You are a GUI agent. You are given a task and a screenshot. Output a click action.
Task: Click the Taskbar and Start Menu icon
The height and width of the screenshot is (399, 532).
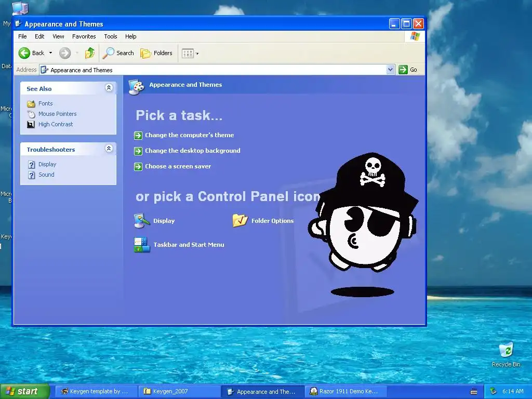pyautogui.click(x=142, y=245)
